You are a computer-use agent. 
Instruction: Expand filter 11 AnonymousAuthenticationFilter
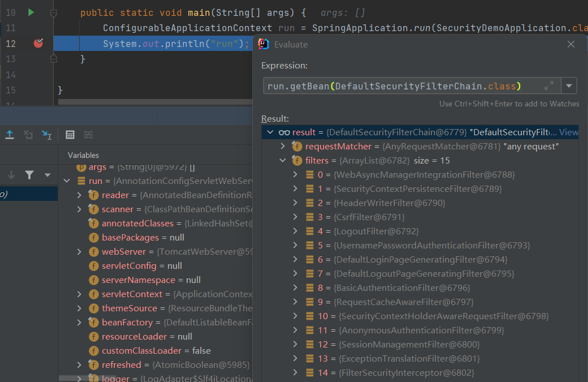(295, 330)
